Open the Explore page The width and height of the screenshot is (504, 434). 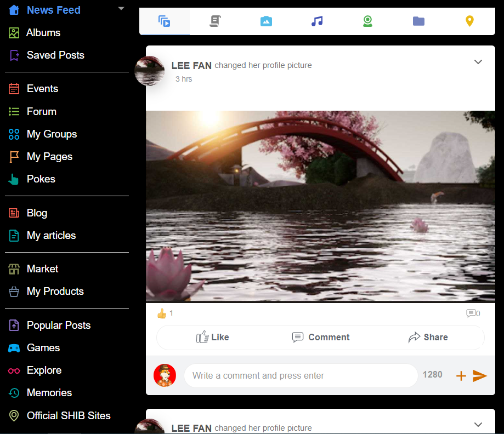[x=44, y=370]
